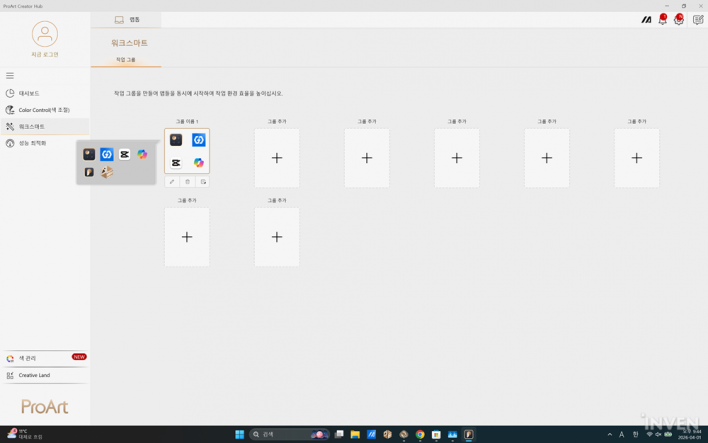Image resolution: width=708 pixels, height=443 pixels.
Task: Add a group in the last top-row slot
Action: [637, 158]
